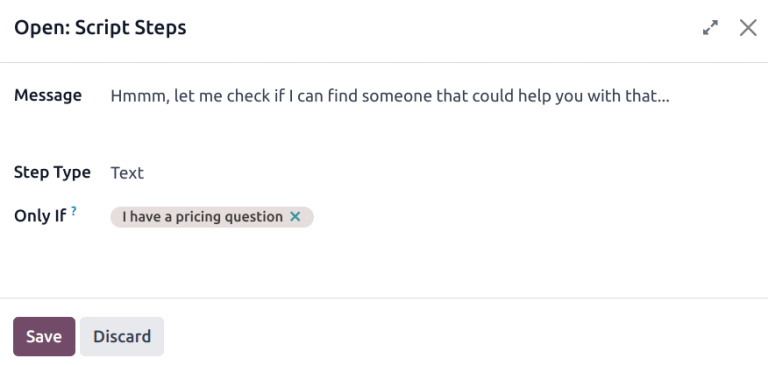
Task: Expand the Script Steps dialog to fullscreen
Action: tap(710, 28)
